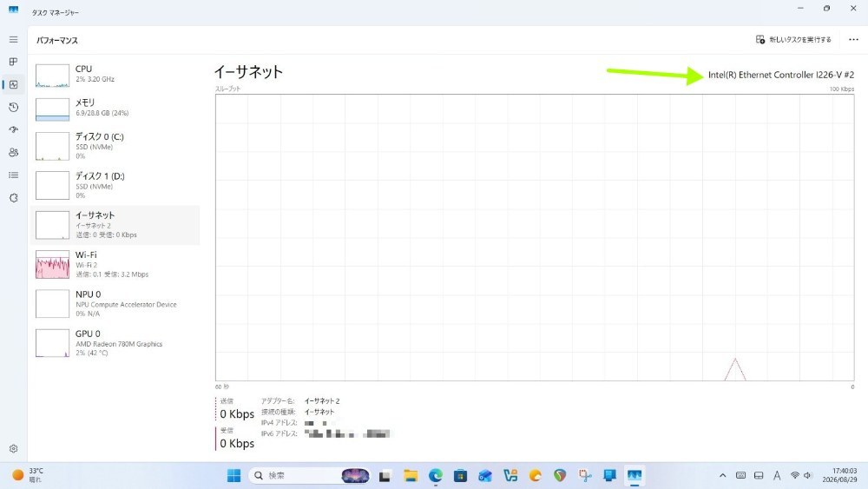Select ディスク 0 (C:) entry
The image size is (868, 489).
115,146
